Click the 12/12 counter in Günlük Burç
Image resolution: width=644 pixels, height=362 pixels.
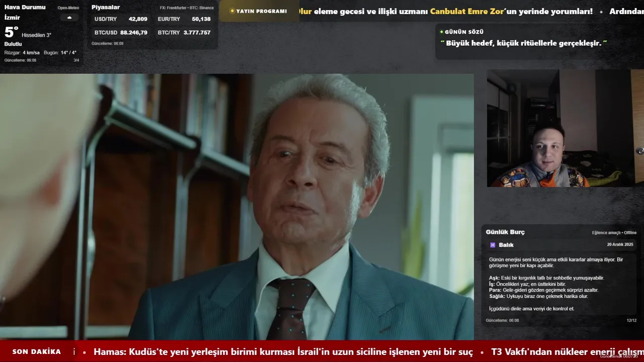click(x=631, y=320)
